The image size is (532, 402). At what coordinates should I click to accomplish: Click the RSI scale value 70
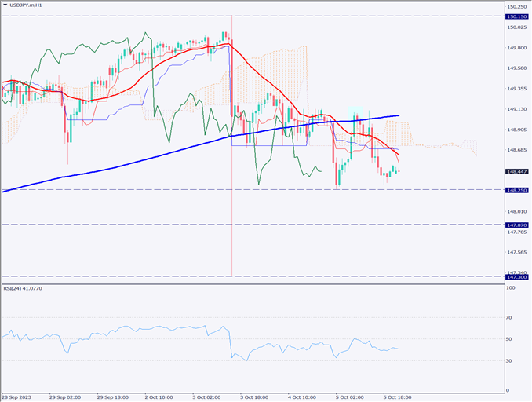tap(508, 318)
